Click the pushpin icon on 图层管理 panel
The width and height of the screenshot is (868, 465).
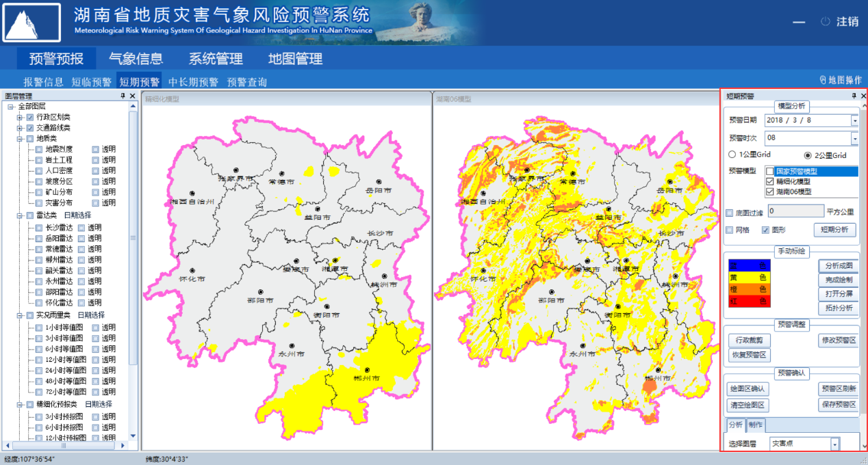pos(123,96)
